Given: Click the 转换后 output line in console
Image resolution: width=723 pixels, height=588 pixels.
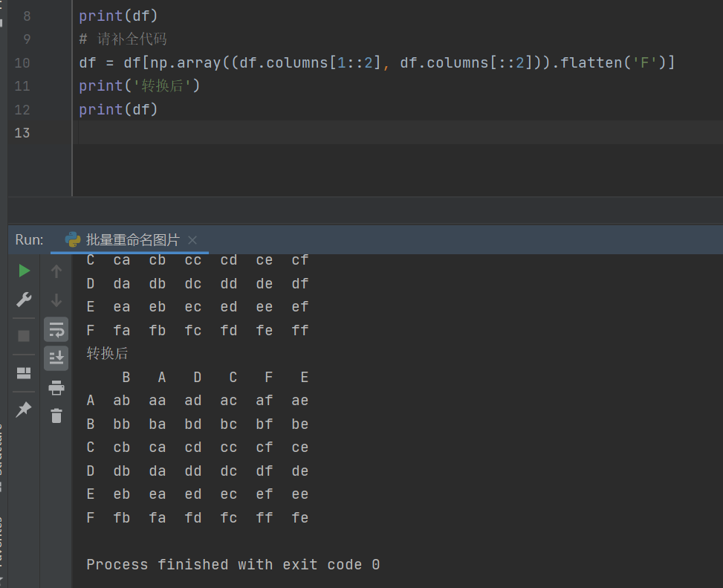Looking at the screenshot, I should (x=108, y=353).
